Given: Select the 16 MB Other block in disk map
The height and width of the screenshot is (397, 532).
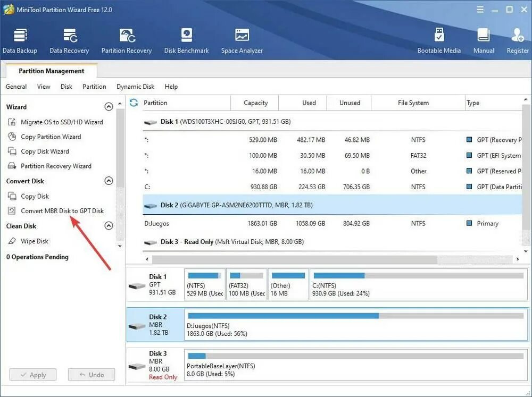Looking at the screenshot, I should (x=288, y=284).
